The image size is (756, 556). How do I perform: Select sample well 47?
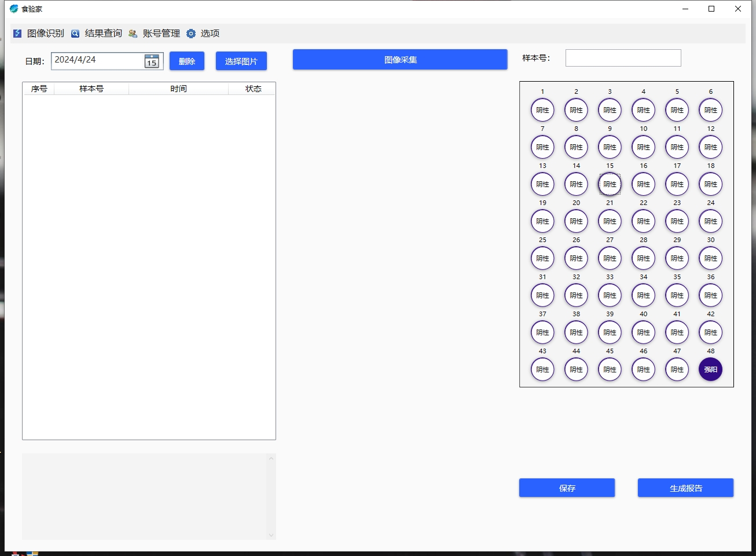(677, 370)
